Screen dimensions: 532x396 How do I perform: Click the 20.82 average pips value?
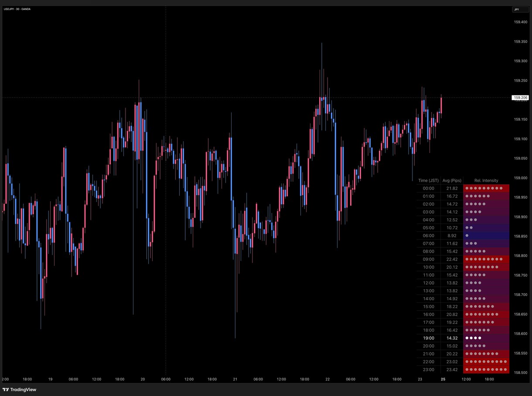coord(452,315)
